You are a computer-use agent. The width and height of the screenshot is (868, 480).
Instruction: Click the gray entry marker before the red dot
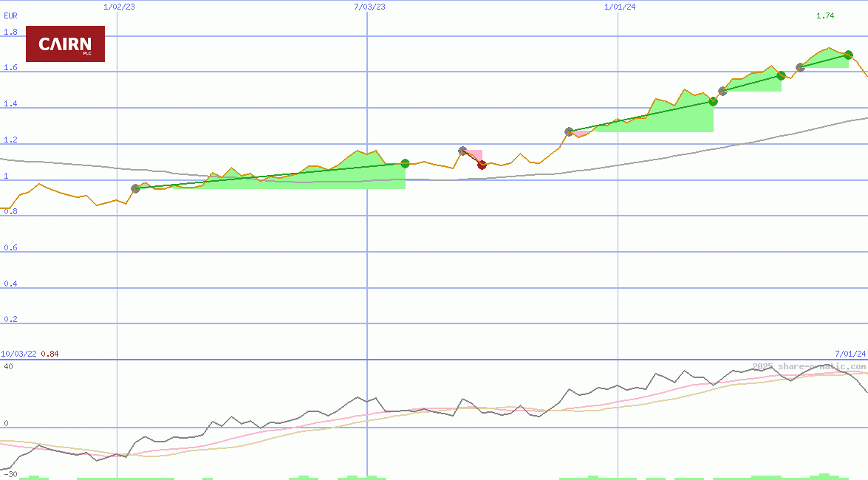[462, 151]
